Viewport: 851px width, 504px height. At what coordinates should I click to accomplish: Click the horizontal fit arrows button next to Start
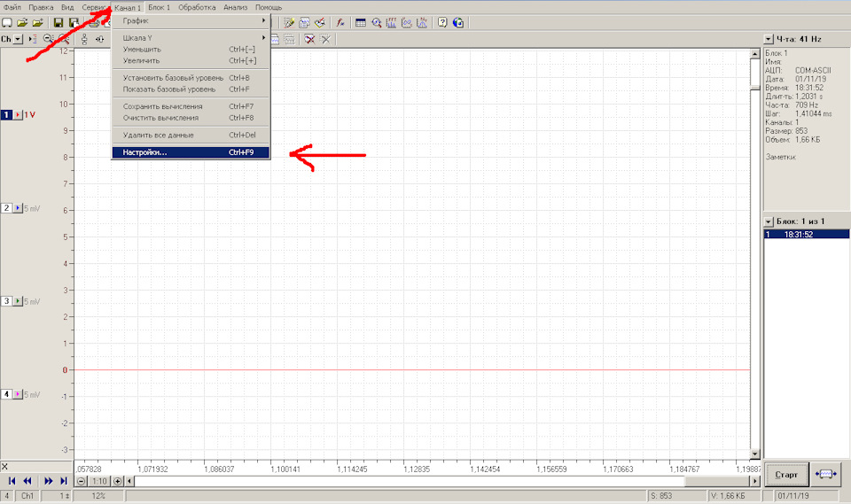click(x=825, y=473)
